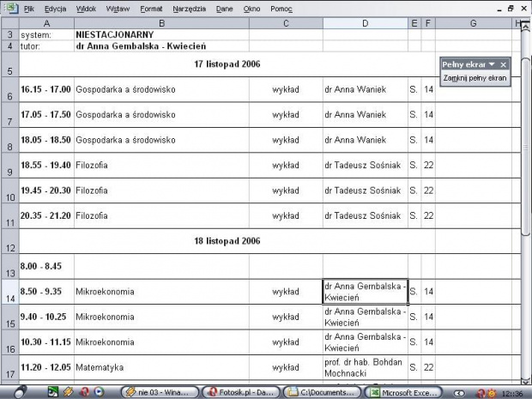Click time cell 8.50 - 9.35
Image resolution: width=532 pixels, height=399 pixels.
(x=46, y=292)
